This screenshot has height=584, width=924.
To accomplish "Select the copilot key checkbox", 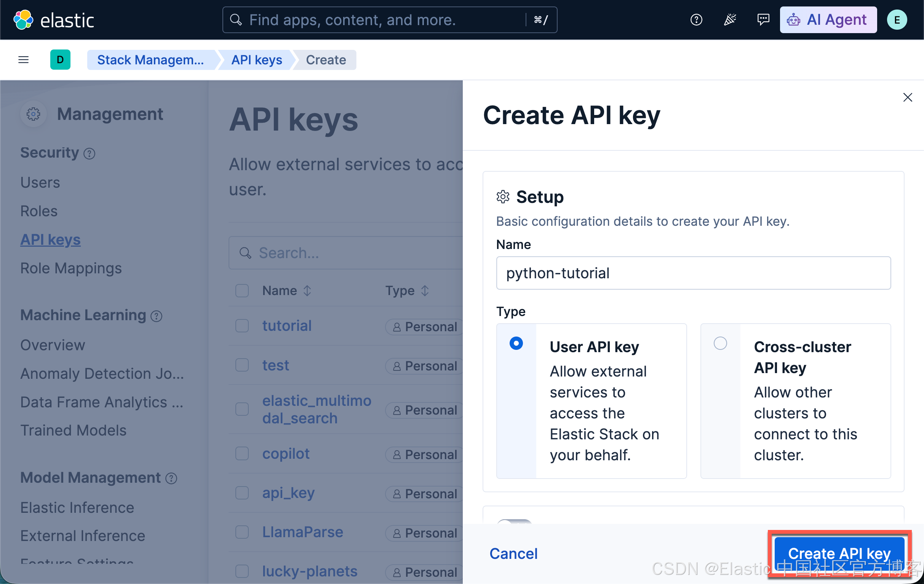I will tap(242, 454).
